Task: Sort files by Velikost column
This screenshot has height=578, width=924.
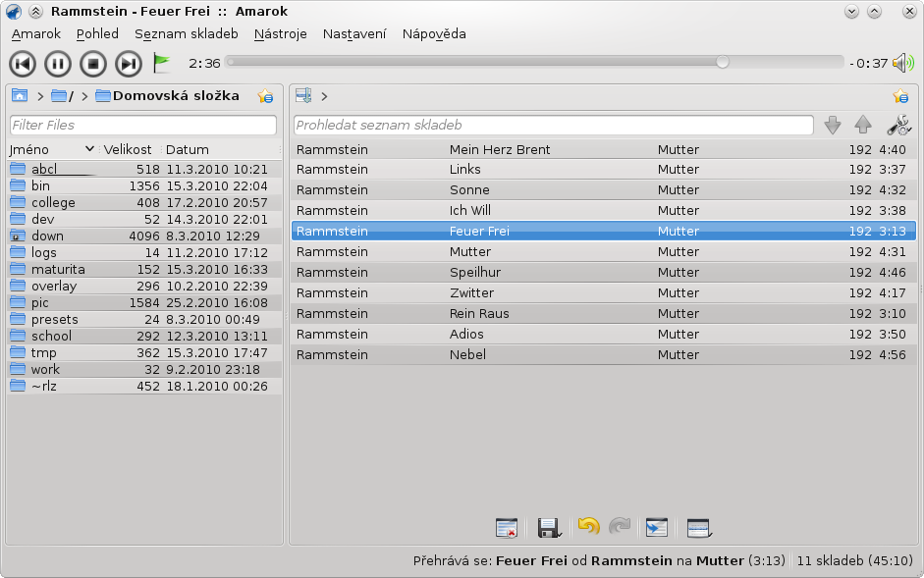Action: (x=128, y=150)
